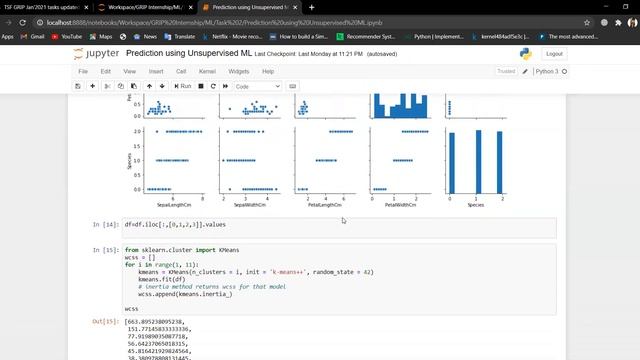Click the Jupyter logo

point(96,53)
